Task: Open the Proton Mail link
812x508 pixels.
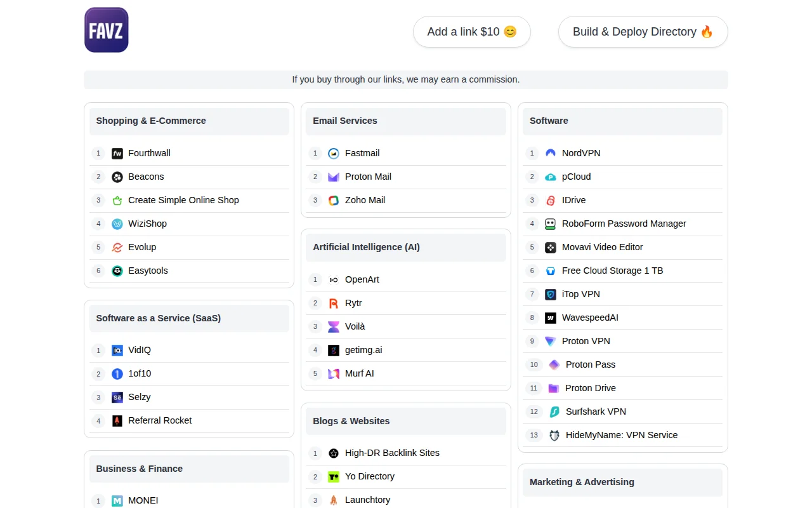Action: pyautogui.click(x=368, y=177)
